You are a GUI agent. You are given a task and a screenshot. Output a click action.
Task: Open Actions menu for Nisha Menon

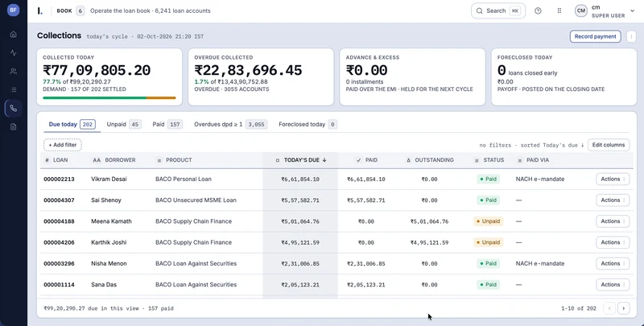(613, 263)
